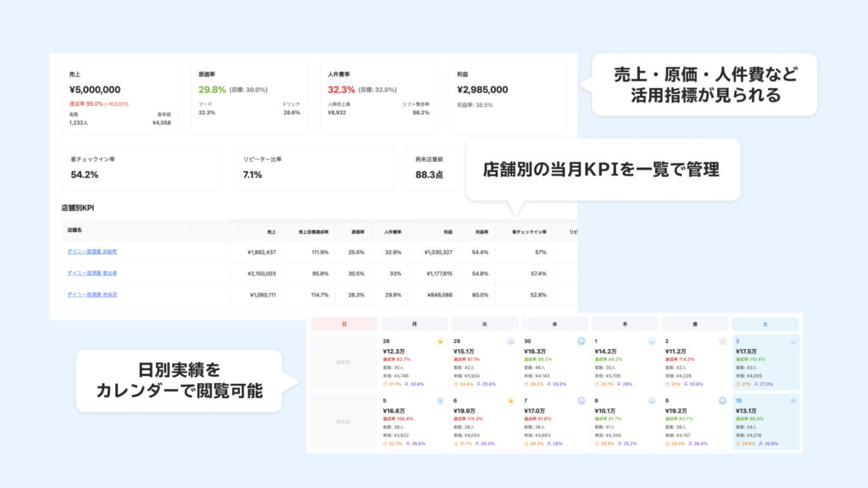The image size is (868, 488).
Task: Open the day 10 highlighted calendar cell
Action: 765,421
